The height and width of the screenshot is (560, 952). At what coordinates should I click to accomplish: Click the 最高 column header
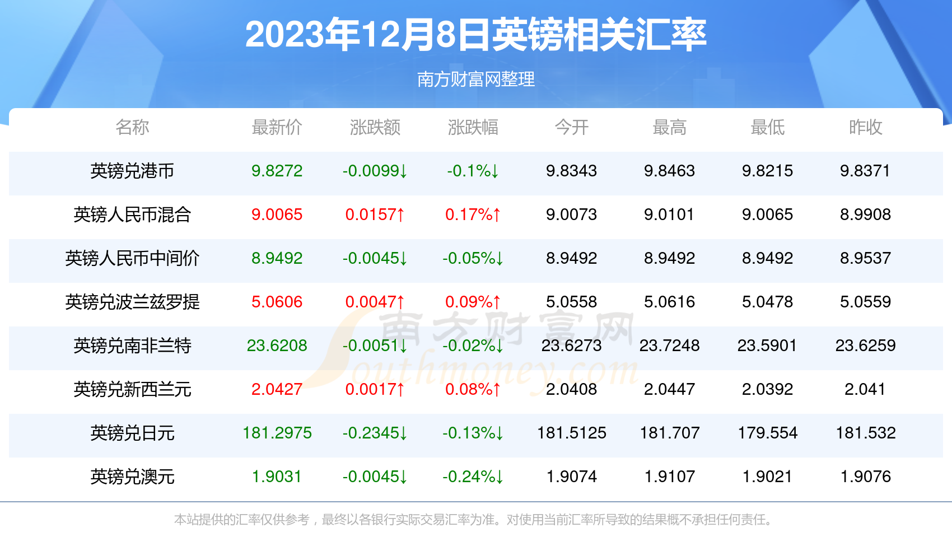pos(669,127)
